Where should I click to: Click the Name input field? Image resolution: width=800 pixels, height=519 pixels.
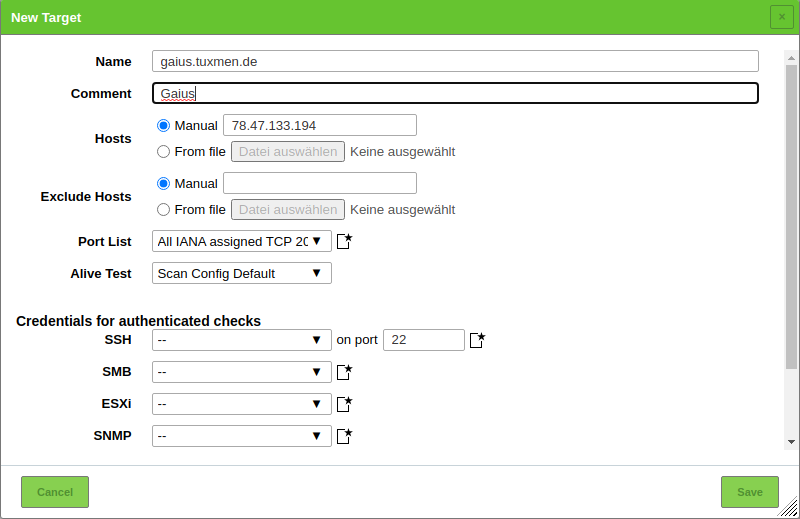pos(455,61)
